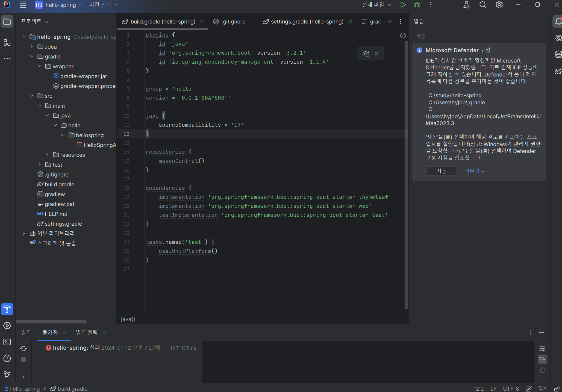This screenshot has width=562, height=392.
Task: Show hidden editor tabs dropdown
Action: (390, 22)
